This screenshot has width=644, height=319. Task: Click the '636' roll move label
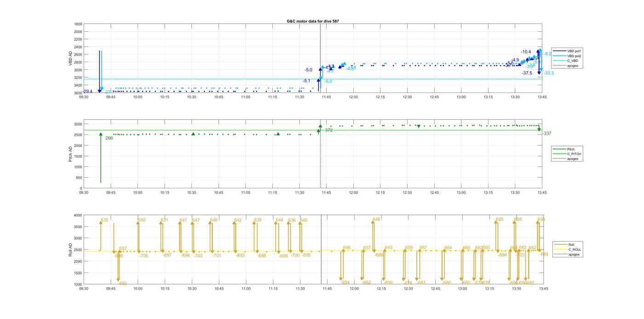coord(292,220)
